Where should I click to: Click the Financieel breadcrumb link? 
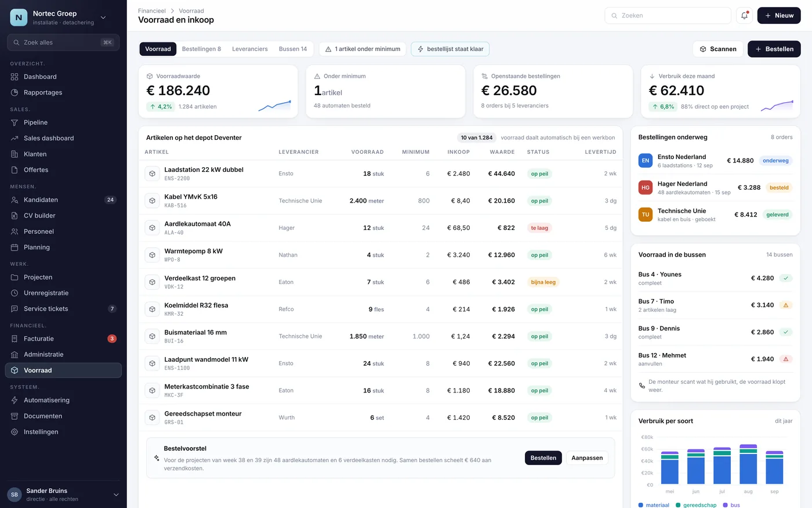click(x=152, y=10)
